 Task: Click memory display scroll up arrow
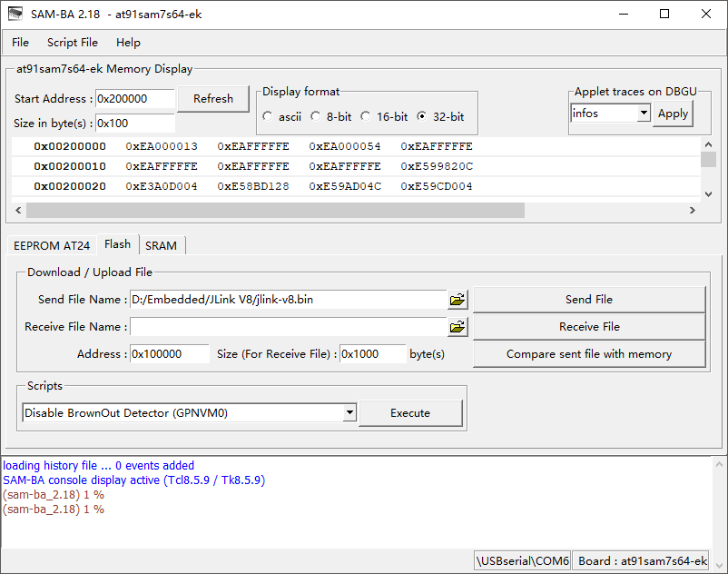tap(708, 144)
